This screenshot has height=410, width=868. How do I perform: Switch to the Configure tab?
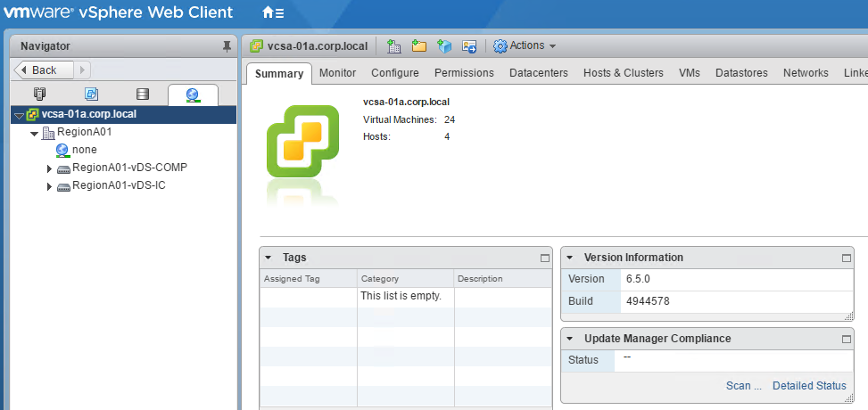point(395,73)
